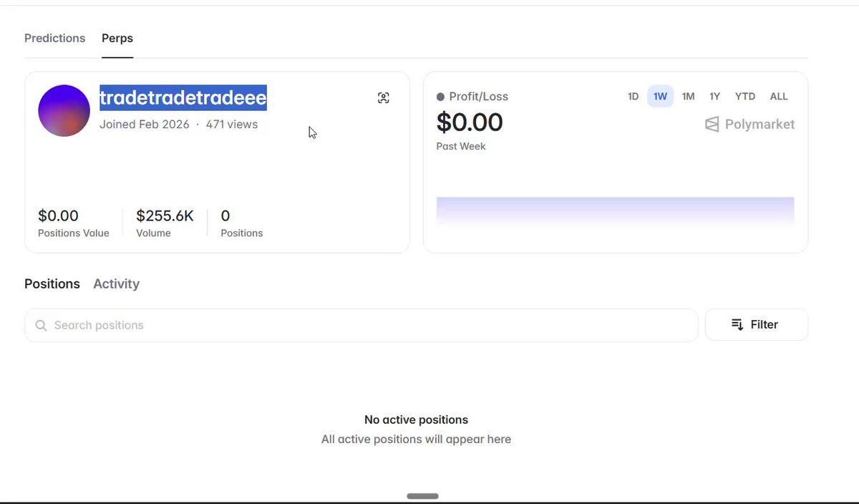The width and height of the screenshot is (859, 504).
Task: Click the Polymarket logo icon
Action: 712,125
